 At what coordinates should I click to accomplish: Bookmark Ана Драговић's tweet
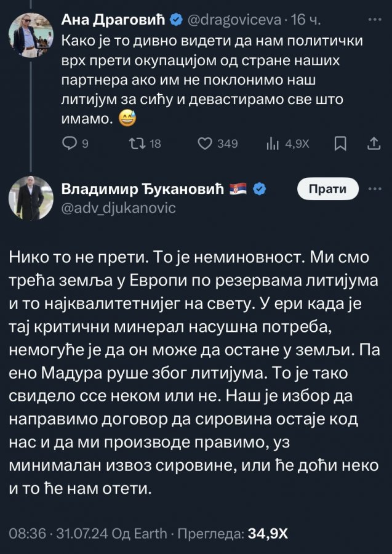pos(340,143)
